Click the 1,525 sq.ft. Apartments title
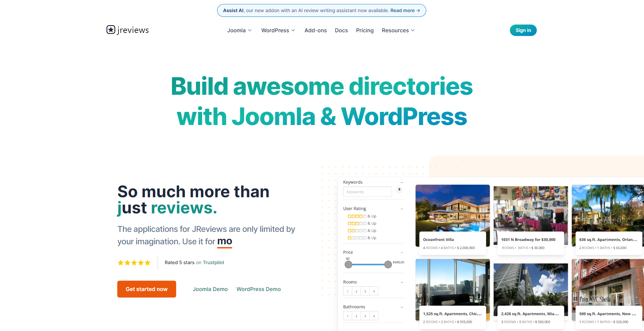 point(452,314)
